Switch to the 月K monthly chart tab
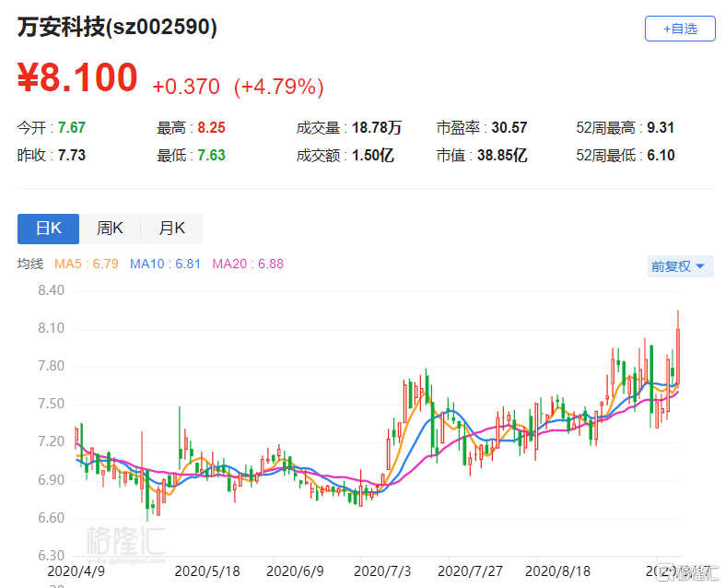Viewport: 725px width, 588px height. pos(171,229)
